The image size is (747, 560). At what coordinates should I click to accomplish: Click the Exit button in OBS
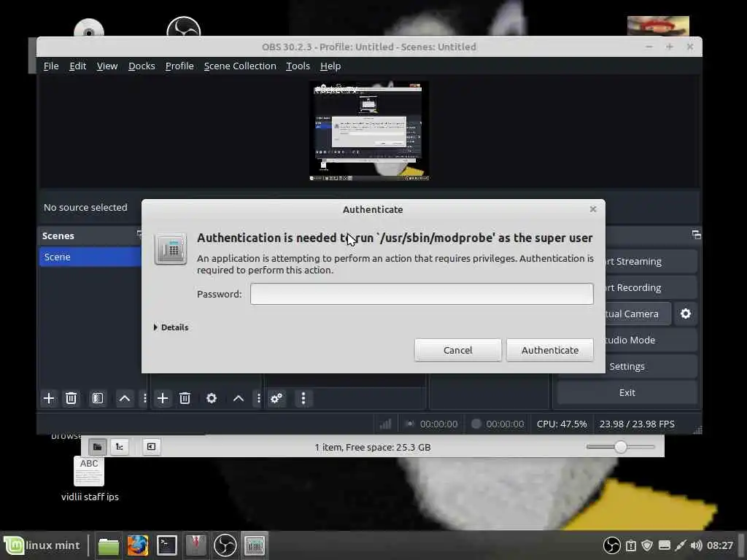[x=627, y=392]
